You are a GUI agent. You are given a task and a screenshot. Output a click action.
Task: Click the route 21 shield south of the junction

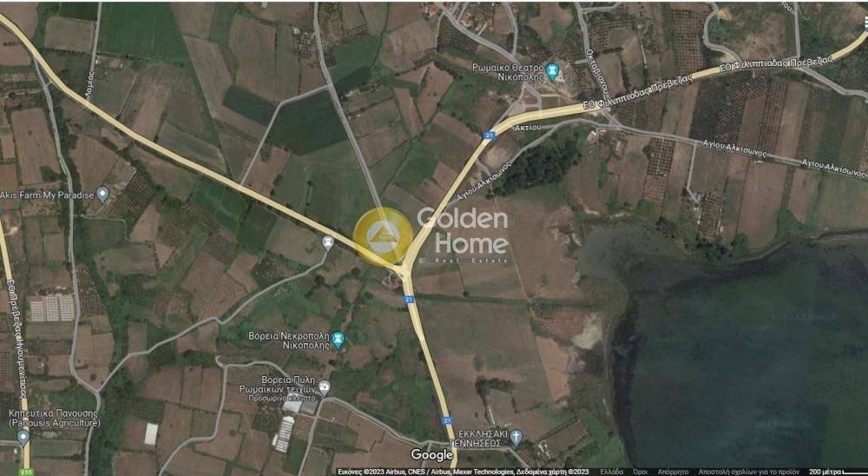pos(408,299)
